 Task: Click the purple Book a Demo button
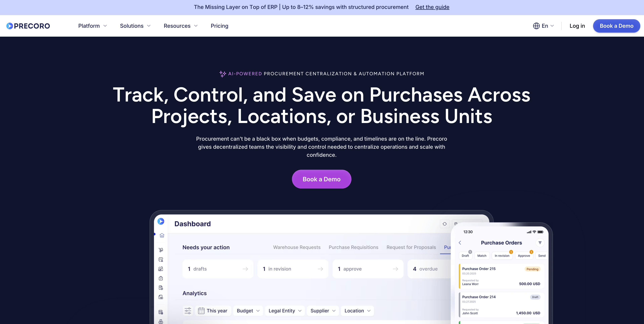point(321,179)
